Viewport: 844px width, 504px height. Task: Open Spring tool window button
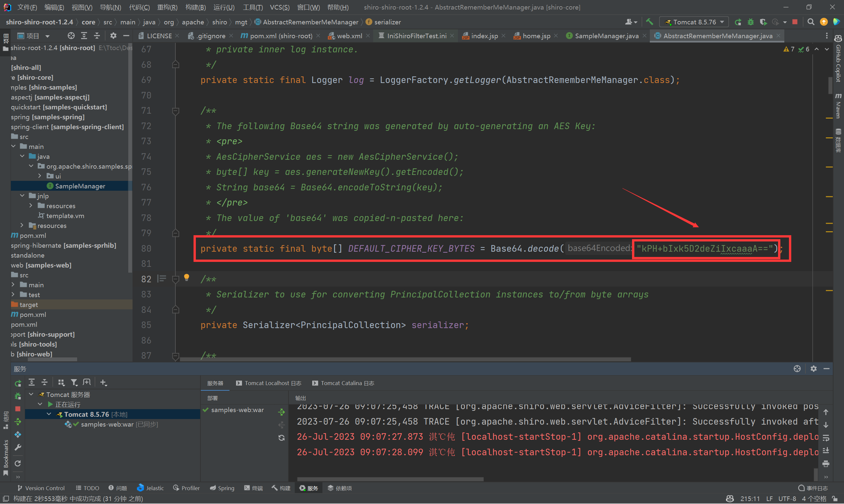[x=222, y=488]
